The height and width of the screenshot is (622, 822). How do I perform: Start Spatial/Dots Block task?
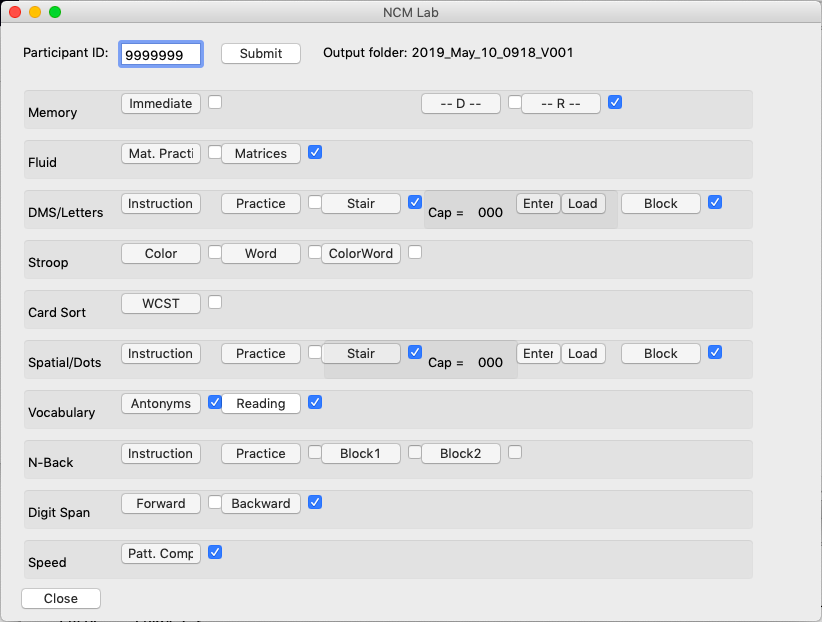[x=661, y=353]
